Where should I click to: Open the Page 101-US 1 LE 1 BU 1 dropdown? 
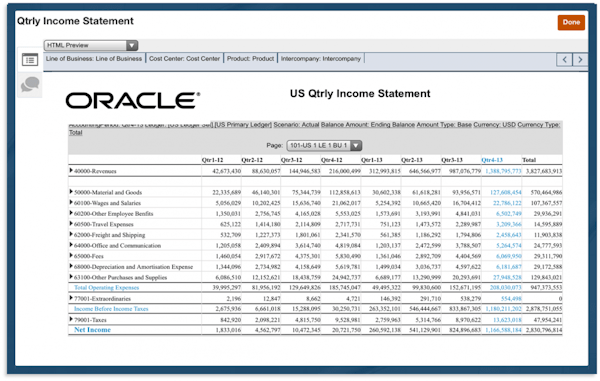pyautogui.click(x=324, y=145)
